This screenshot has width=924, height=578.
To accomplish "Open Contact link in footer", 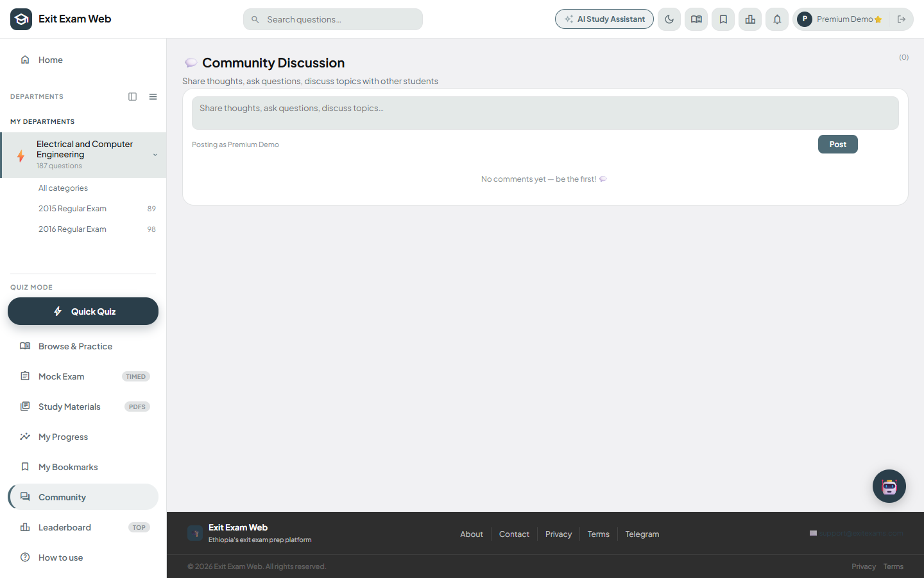I will click(515, 534).
